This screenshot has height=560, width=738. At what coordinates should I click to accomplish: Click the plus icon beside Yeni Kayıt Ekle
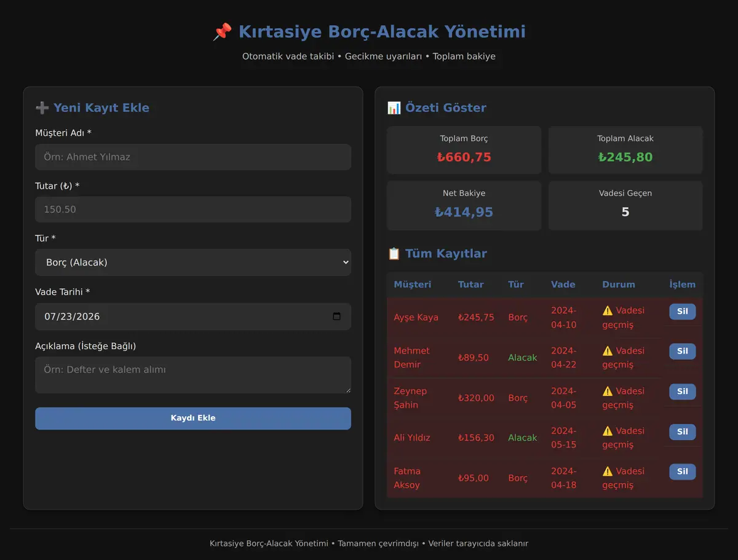42,108
